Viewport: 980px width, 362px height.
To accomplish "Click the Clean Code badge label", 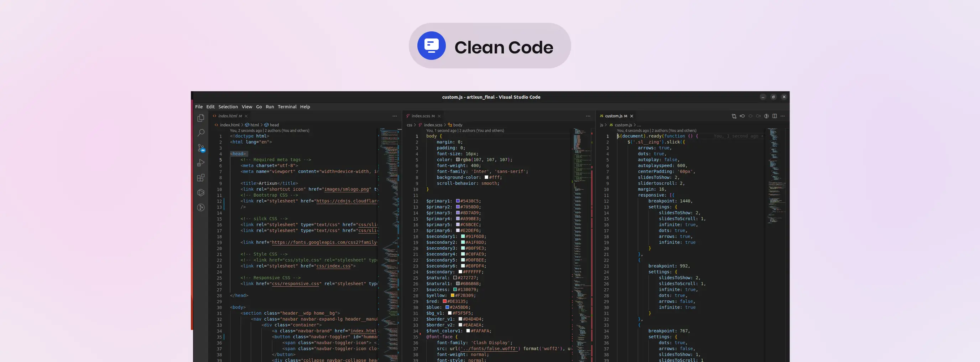I will point(504,47).
